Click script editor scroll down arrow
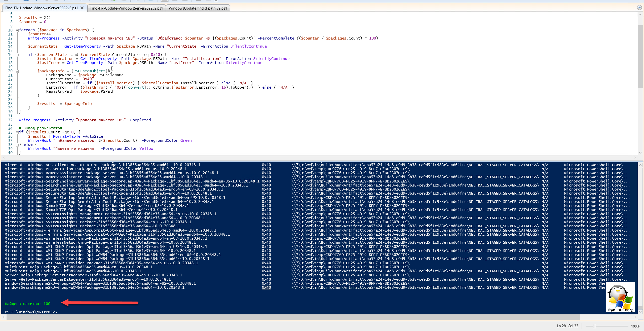 (640, 153)
